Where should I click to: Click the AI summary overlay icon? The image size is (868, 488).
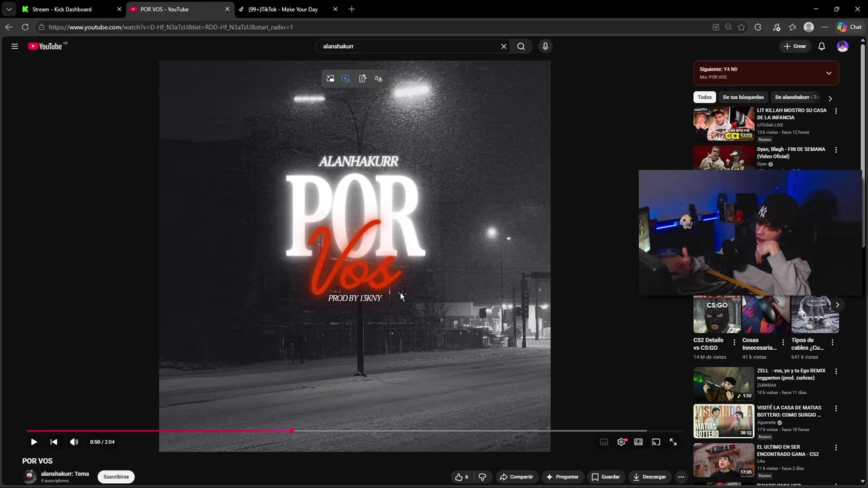[363, 79]
